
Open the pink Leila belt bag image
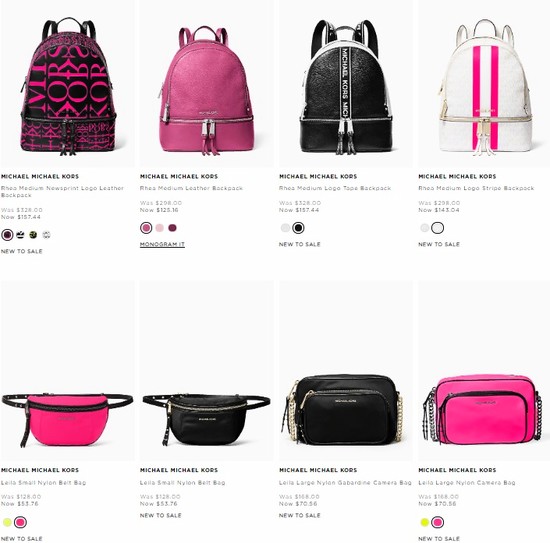coord(67,420)
